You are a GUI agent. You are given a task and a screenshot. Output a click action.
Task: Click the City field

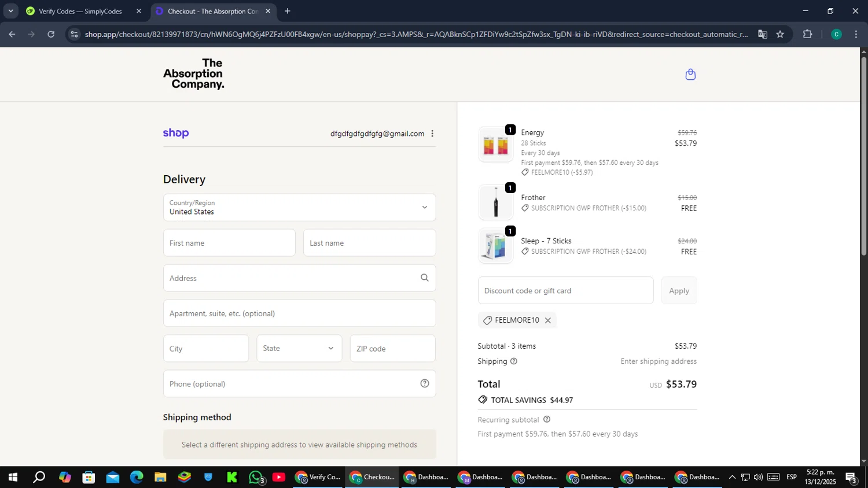click(206, 349)
